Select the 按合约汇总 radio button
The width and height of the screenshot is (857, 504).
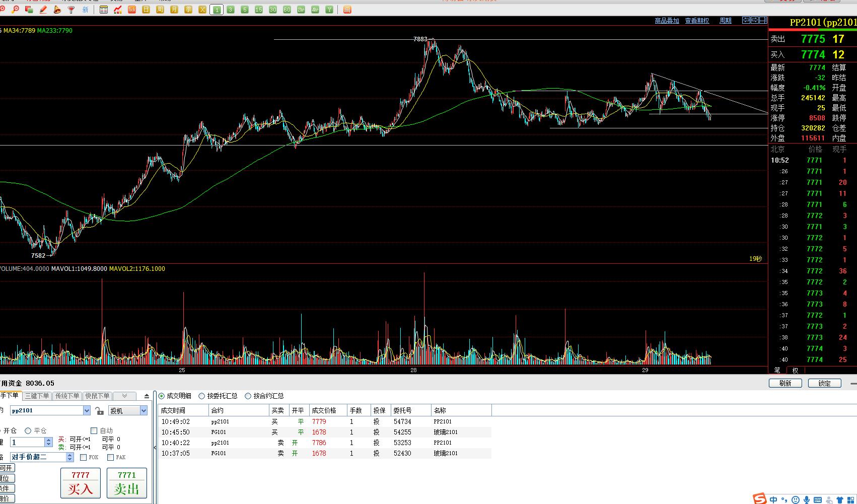point(248,396)
